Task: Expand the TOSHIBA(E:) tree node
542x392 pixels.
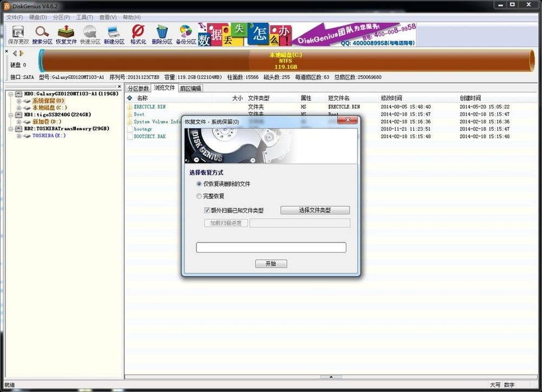Action: tap(19, 136)
